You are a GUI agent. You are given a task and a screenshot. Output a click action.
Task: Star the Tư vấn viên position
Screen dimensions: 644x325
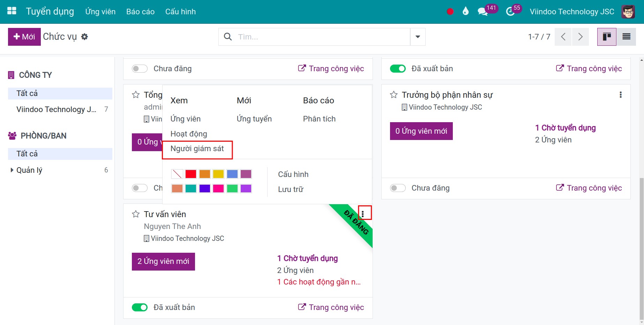(136, 214)
